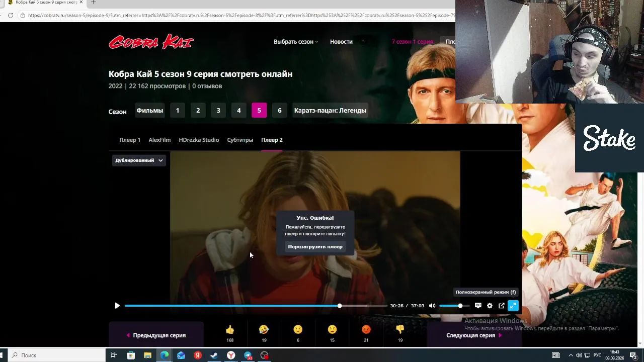Go to Предыдущая серия

coord(156,335)
